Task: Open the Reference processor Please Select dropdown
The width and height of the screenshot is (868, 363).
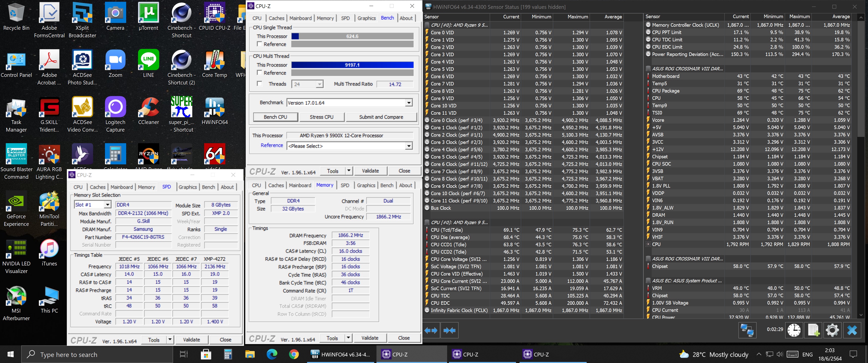Action: (409, 146)
